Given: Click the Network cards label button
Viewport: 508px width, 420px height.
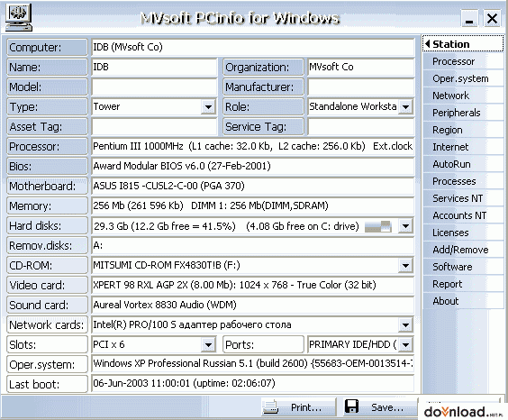Looking at the screenshot, I should click(47, 325).
